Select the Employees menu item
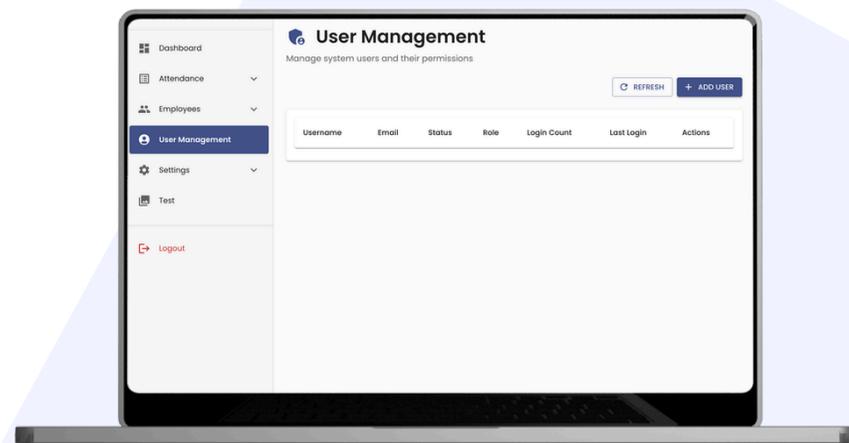Screen dimensions: 849x443 [x=199, y=109]
